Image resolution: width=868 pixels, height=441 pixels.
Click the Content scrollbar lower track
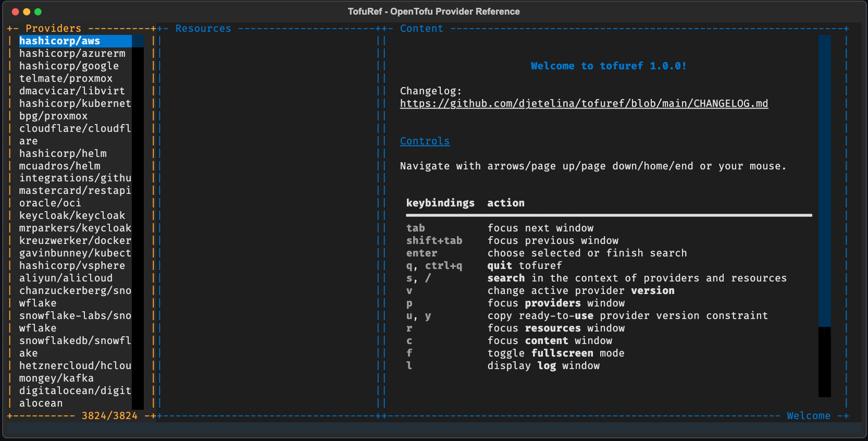click(x=825, y=362)
